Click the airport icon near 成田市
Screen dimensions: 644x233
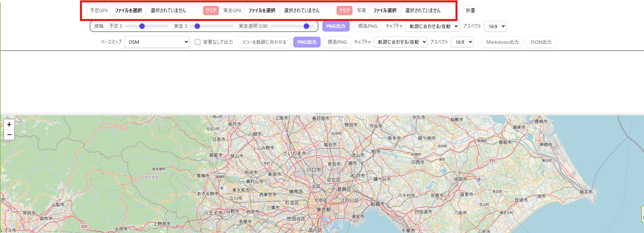pos(479,179)
